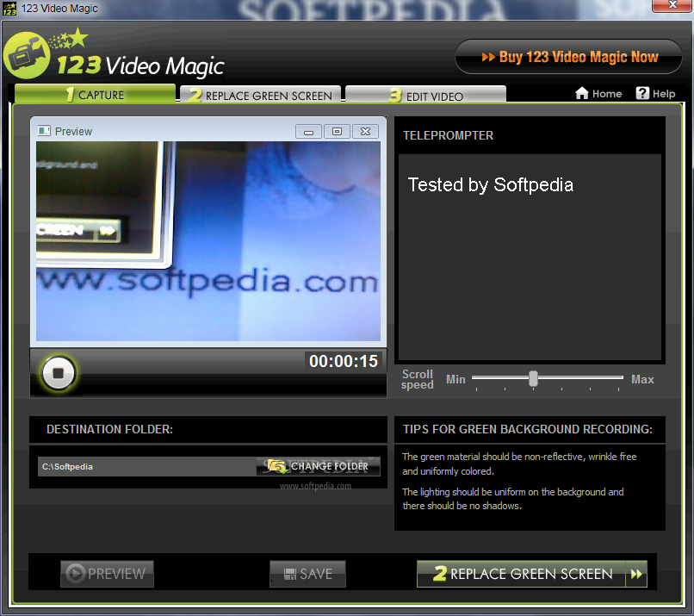Image resolution: width=694 pixels, height=616 pixels.
Task: Click the C:\Softpedia destination path field
Action: (x=147, y=467)
